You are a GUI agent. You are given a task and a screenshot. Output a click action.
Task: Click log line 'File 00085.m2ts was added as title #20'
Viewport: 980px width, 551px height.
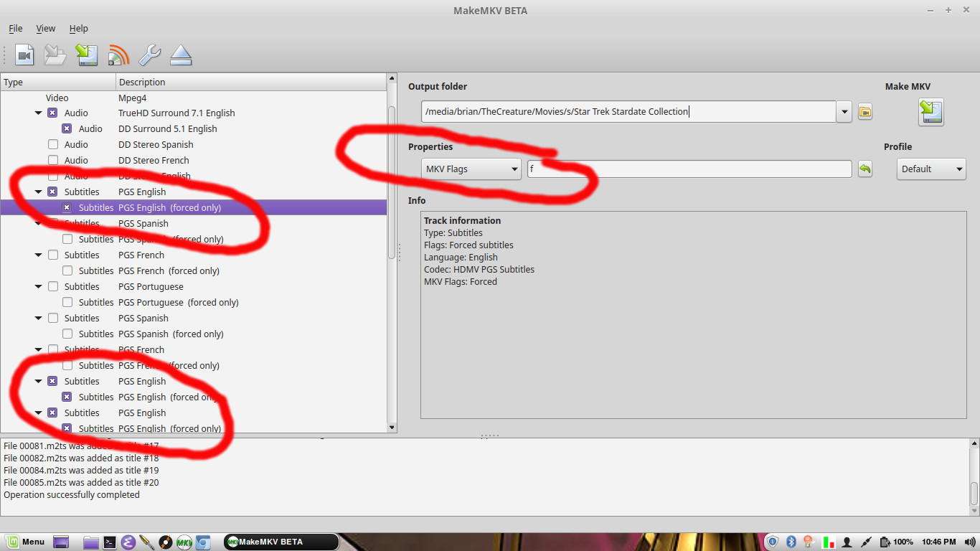81,482
